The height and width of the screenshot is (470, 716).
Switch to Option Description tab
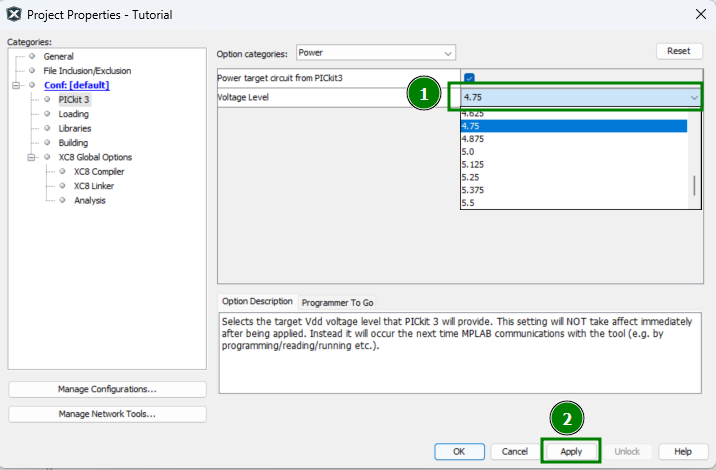click(x=258, y=301)
